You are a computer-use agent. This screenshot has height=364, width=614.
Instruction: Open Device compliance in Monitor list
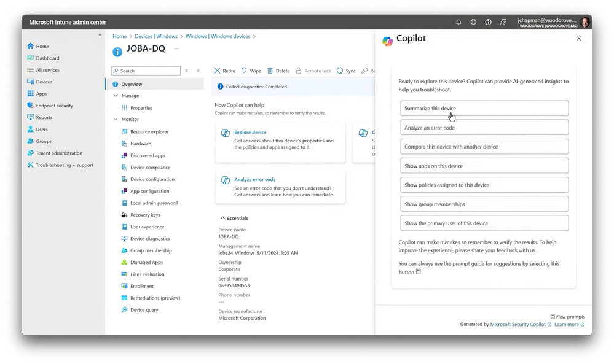pos(150,168)
